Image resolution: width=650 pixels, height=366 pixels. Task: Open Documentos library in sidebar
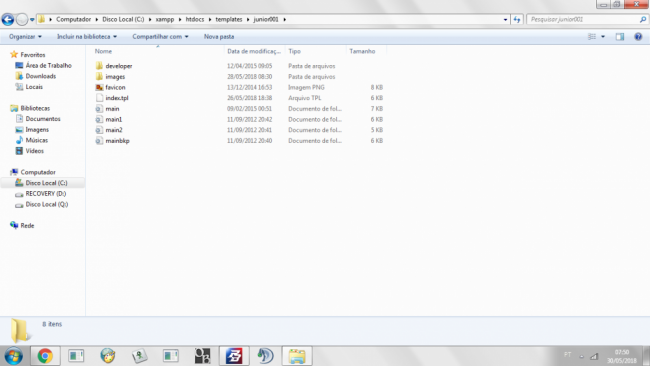(43, 119)
